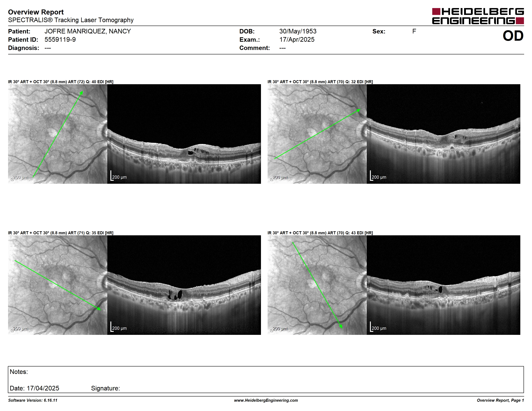Click the Diagnosis label

coord(23,48)
